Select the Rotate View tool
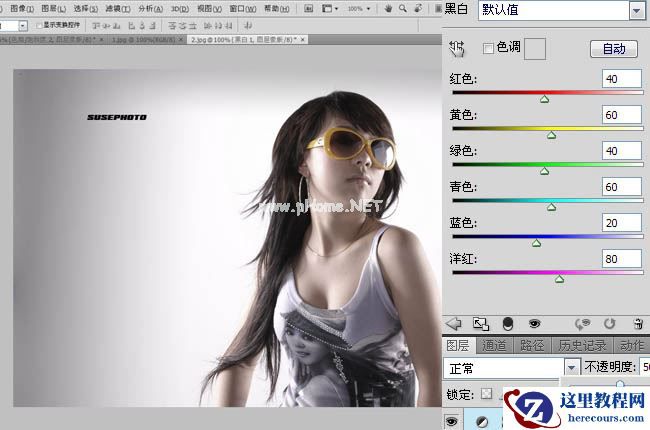 [418, 8]
